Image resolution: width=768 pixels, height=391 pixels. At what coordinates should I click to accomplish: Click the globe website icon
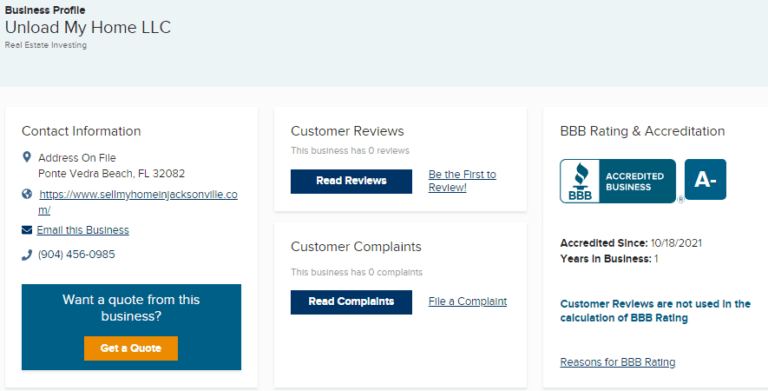(27, 194)
